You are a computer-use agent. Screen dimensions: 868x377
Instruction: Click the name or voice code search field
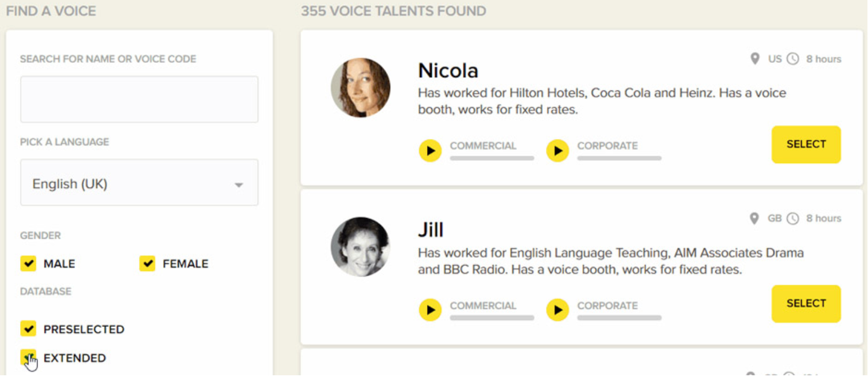click(139, 99)
